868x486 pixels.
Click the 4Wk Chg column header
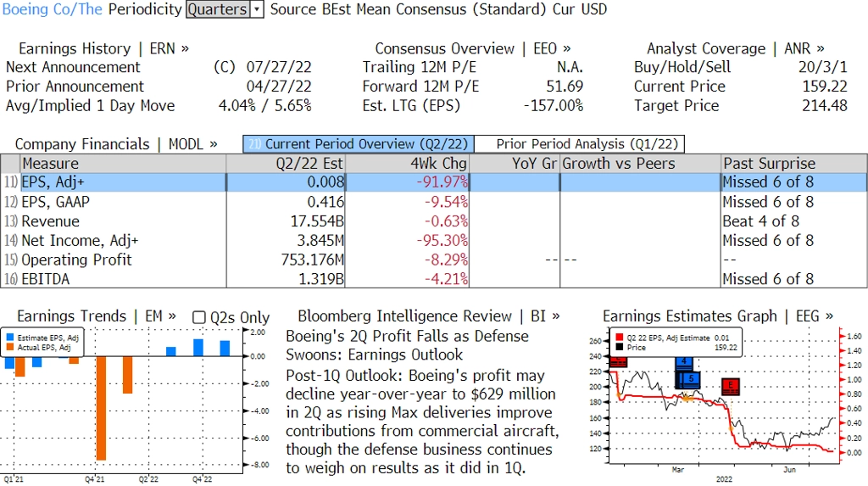coord(407,164)
